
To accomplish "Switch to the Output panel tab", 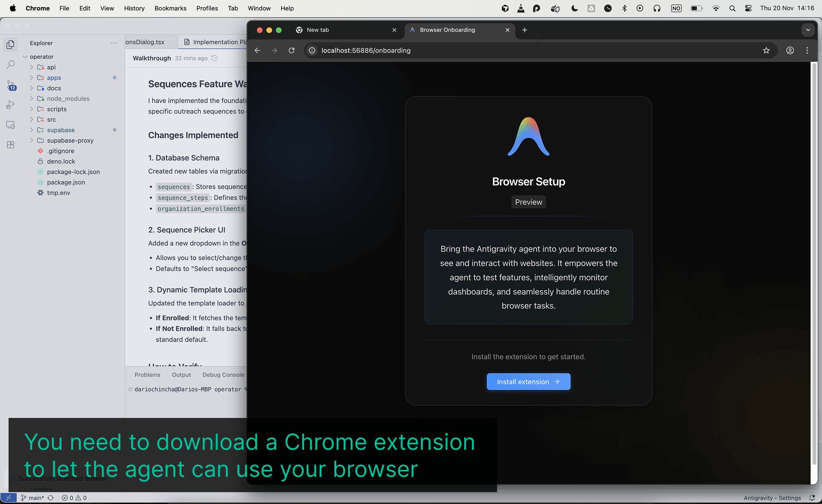I will 181,375.
